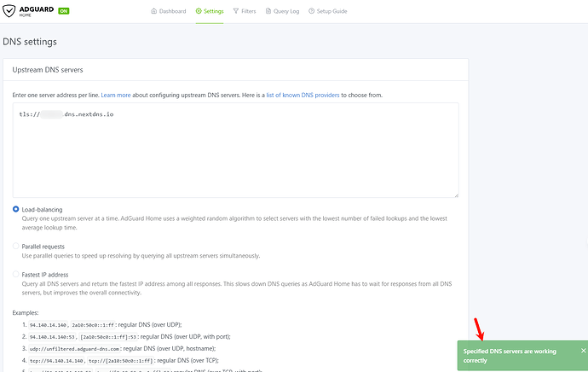Open the list of known DNS providers link
This screenshot has height=372, width=588.
click(x=303, y=93)
